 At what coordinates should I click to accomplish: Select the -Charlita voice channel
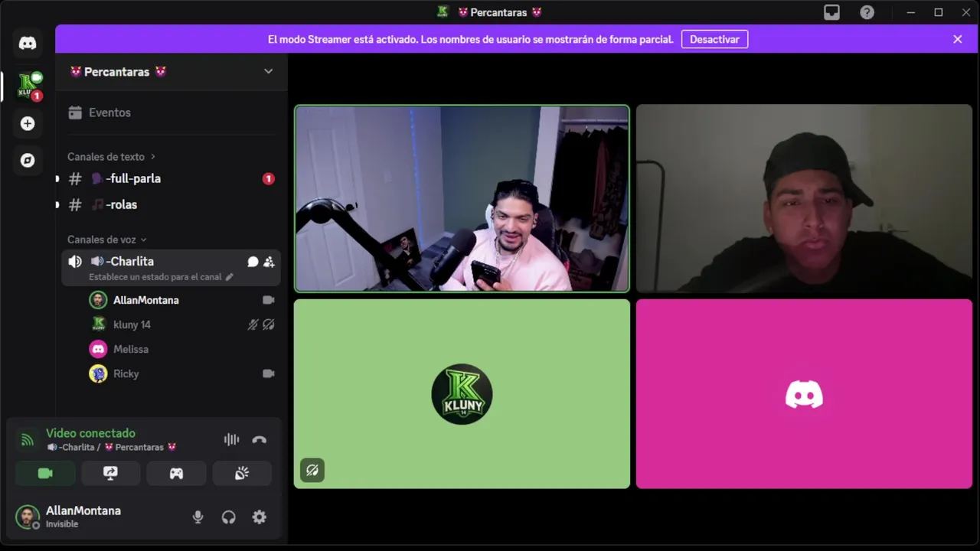pos(171,268)
